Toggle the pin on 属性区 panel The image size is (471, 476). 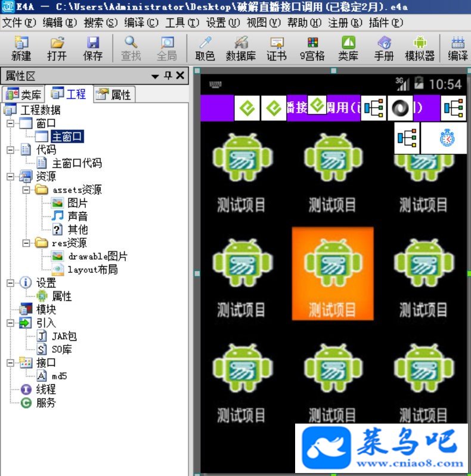tap(168, 75)
